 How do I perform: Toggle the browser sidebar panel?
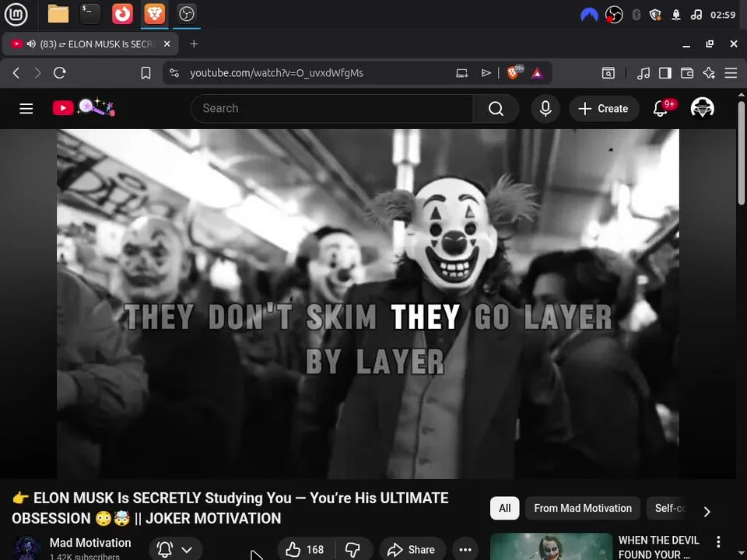(665, 73)
